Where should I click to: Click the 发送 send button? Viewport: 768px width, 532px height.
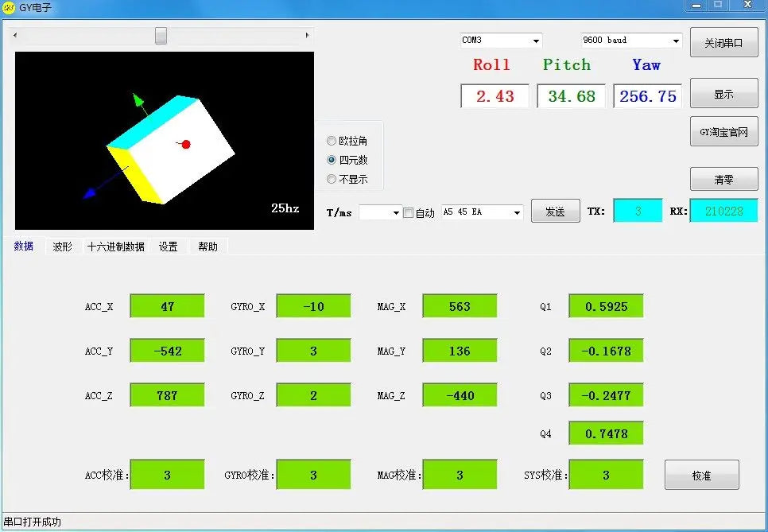556,212
